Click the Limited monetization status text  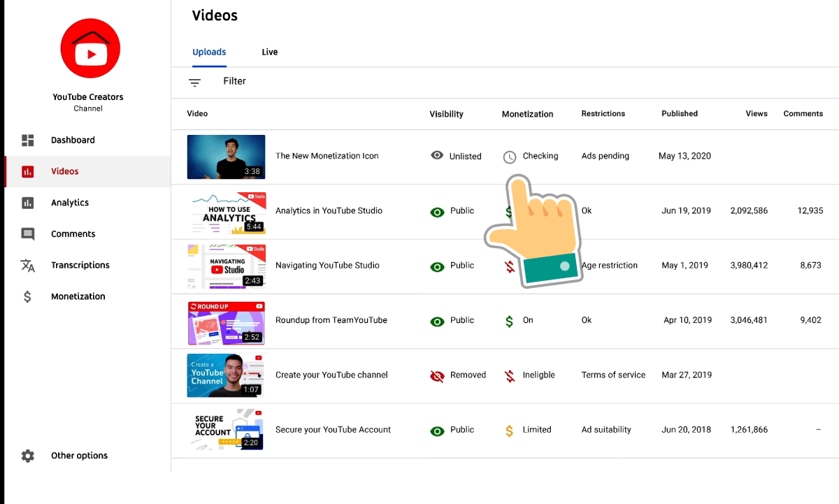[x=537, y=430]
